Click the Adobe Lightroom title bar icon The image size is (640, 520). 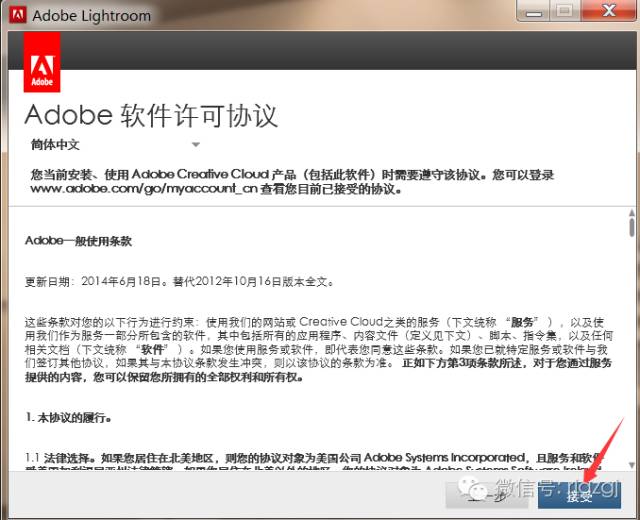click(x=16, y=15)
